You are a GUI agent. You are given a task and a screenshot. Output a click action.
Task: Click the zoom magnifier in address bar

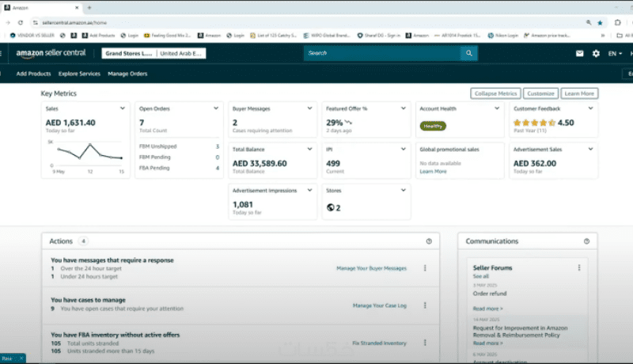[x=589, y=23]
